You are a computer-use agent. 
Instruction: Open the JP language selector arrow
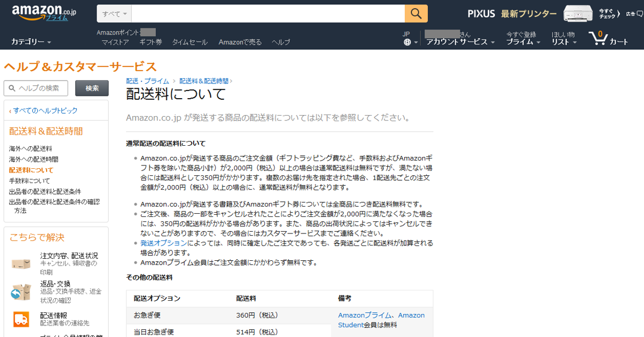416,42
